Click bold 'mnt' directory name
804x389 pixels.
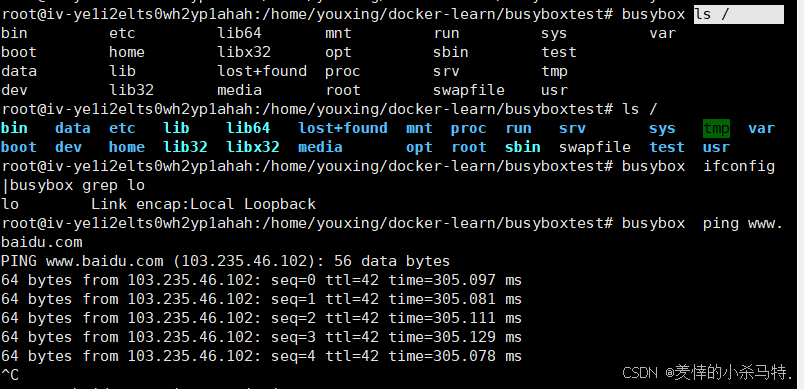click(419, 128)
